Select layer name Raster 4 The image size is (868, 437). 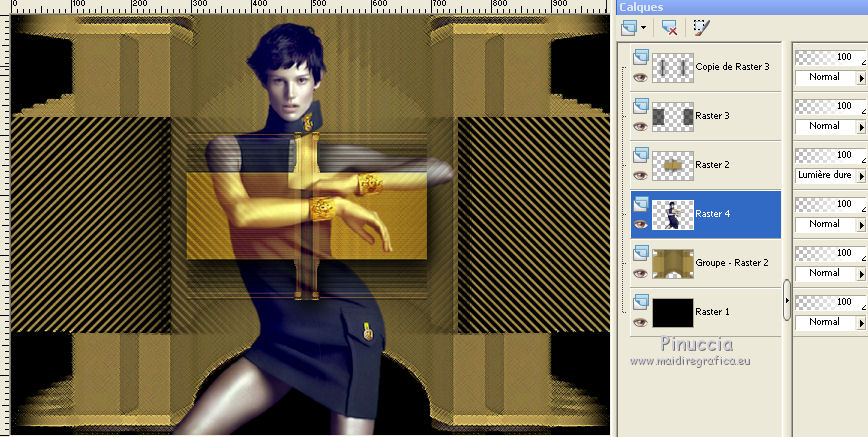click(x=712, y=214)
